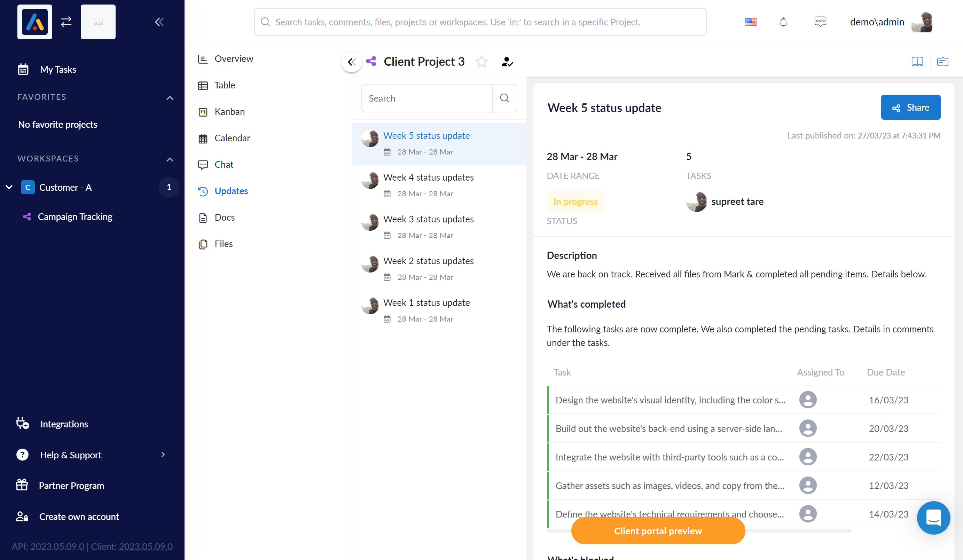Select Week 4 status updates from the list

point(428,177)
